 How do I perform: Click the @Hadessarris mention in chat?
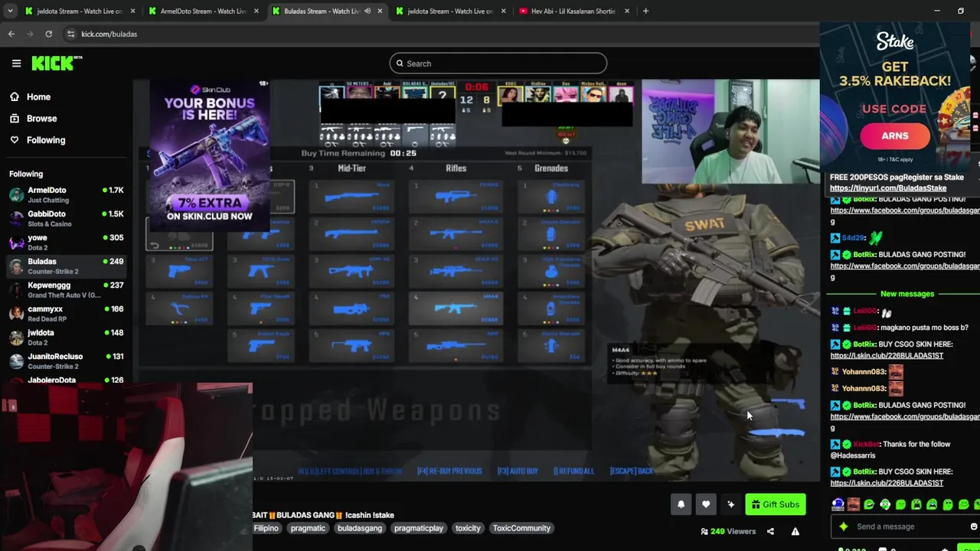pos(853,455)
